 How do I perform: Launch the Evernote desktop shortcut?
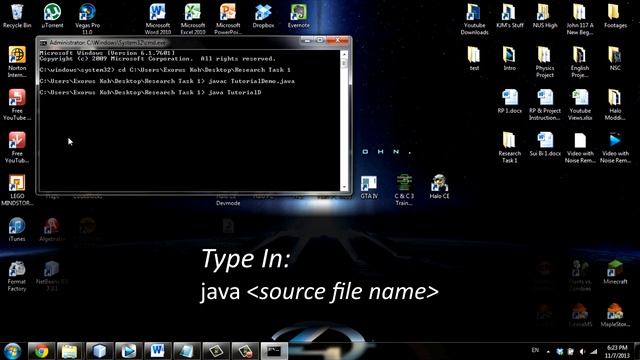pos(298,16)
